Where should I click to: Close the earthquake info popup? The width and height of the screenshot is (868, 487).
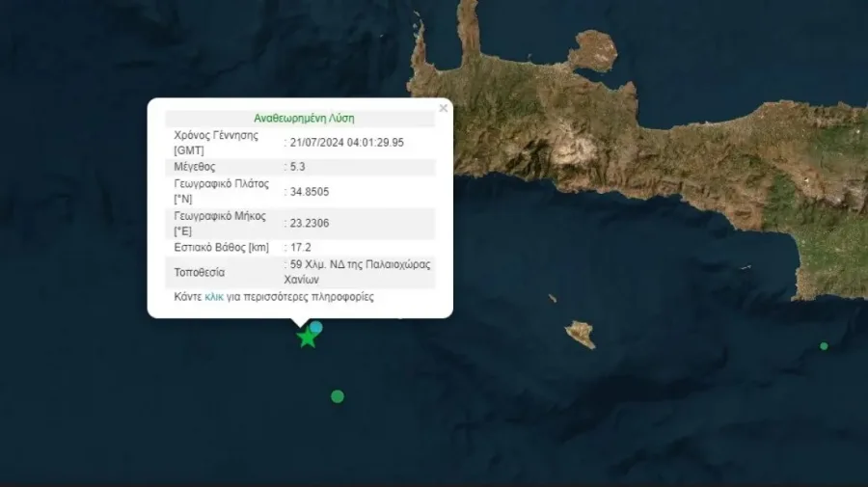click(444, 108)
